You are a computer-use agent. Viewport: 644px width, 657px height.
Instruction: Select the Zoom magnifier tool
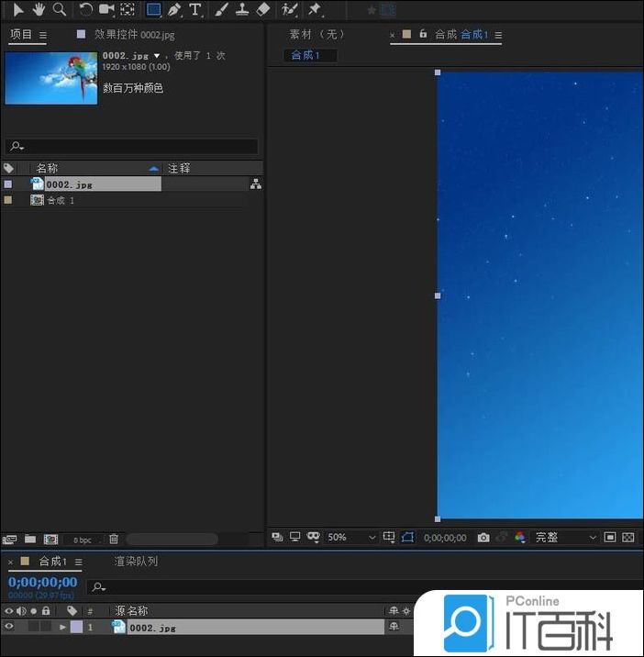pyautogui.click(x=60, y=9)
